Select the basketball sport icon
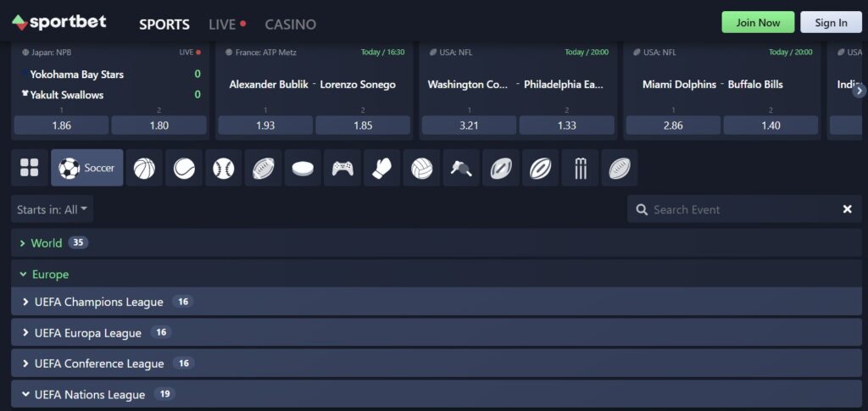This screenshot has width=868, height=411. point(144,168)
